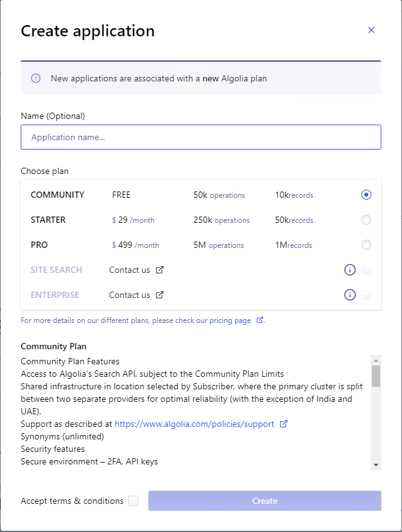Open the Site Search plan info icon
The width and height of the screenshot is (402, 532).
[x=350, y=270]
